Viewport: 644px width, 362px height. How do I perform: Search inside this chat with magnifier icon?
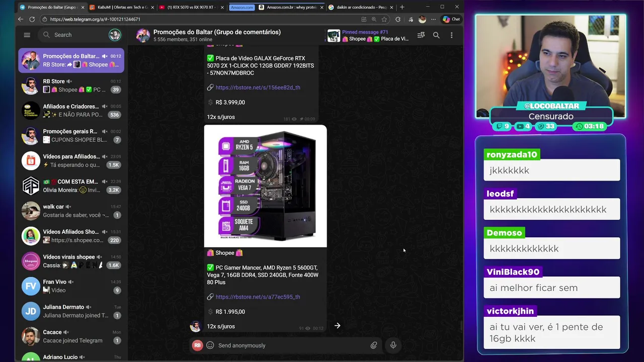[x=436, y=35]
